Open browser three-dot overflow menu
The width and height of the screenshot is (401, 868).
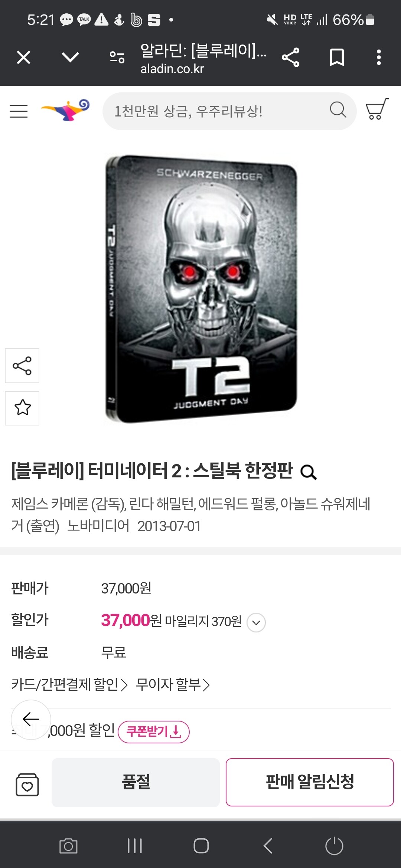coord(379,57)
